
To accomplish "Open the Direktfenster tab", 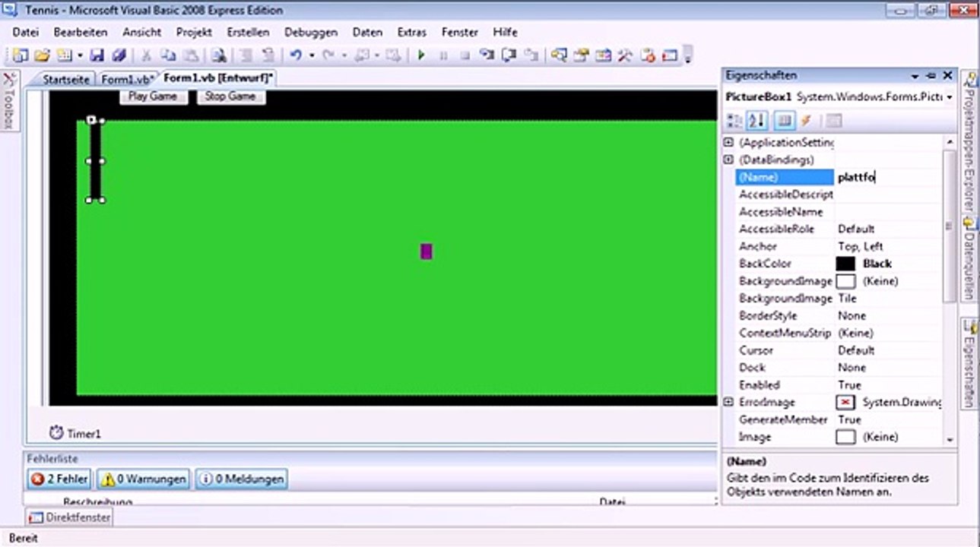I will [x=70, y=517].
